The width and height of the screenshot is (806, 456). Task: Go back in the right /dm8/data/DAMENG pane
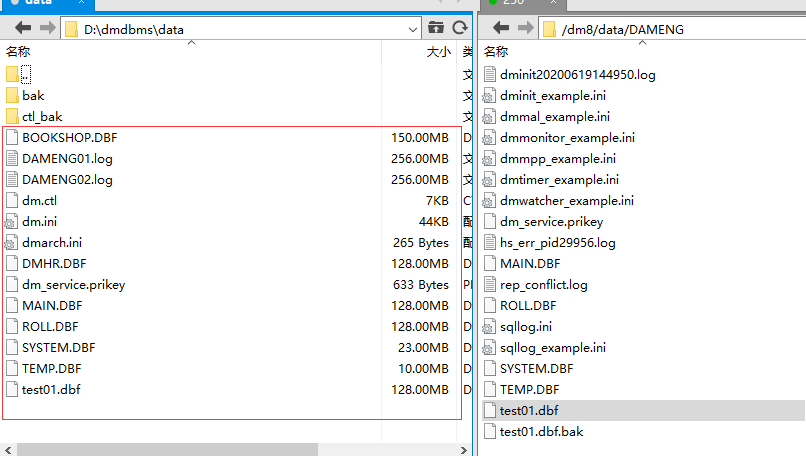501,28
